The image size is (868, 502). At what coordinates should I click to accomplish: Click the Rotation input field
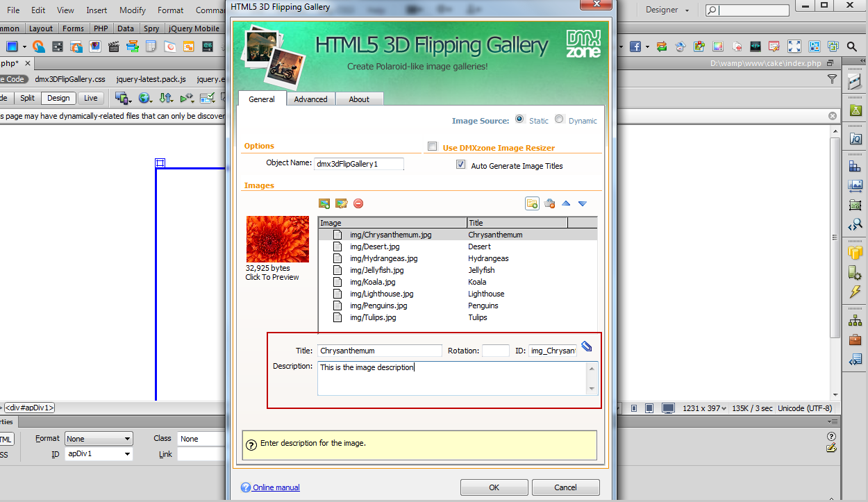(x=496, y=351)
